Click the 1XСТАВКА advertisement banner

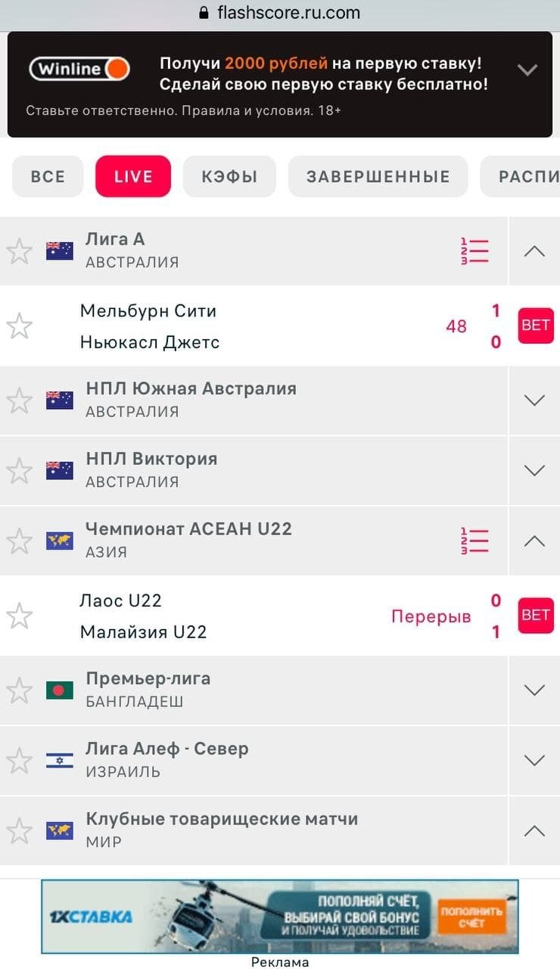point(279,916)
